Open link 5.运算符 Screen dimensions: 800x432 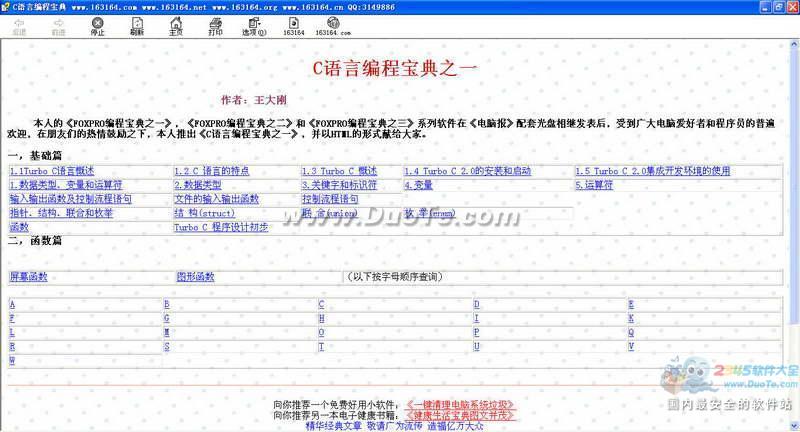(594, 185)
